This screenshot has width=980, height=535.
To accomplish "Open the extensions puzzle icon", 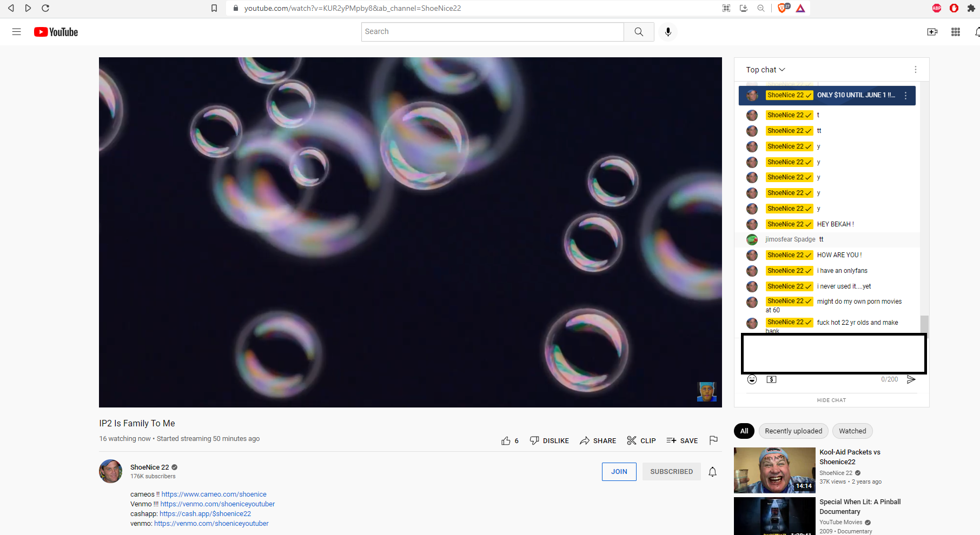I will tap(971, 8).
